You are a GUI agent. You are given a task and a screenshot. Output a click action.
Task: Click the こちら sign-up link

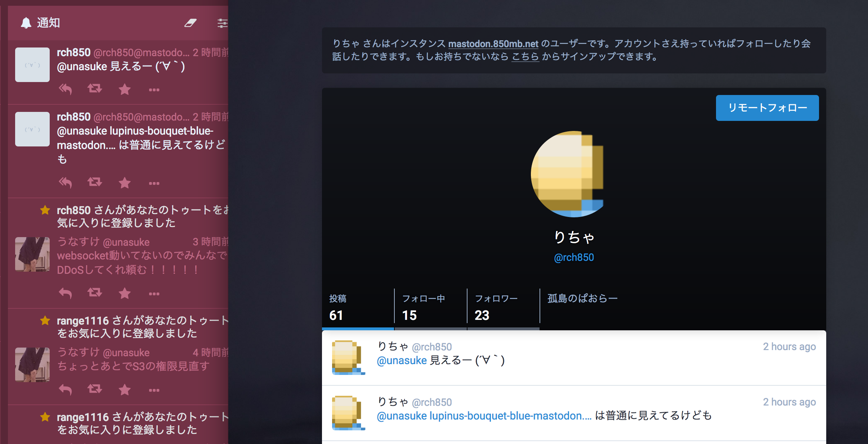point(525,57)
